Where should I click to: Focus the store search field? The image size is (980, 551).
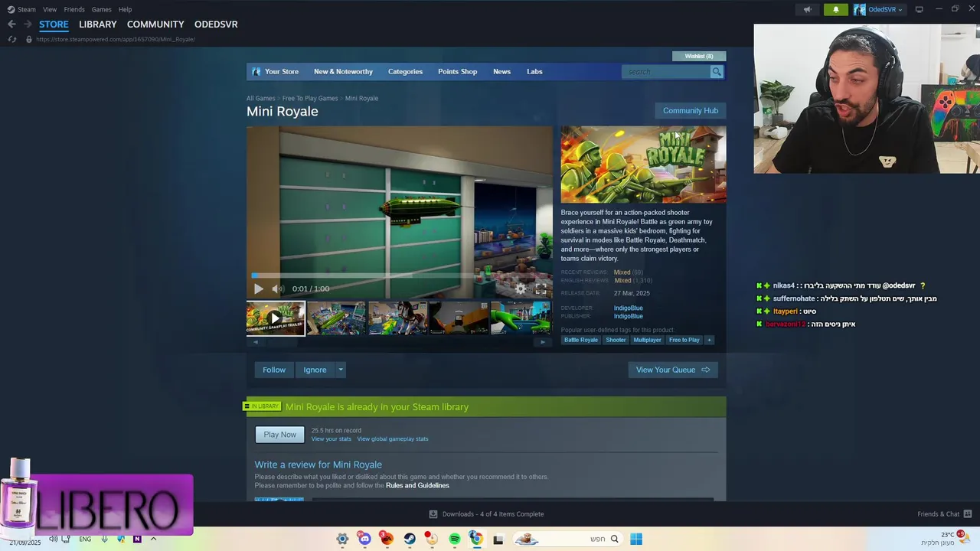tap(666, 72)
